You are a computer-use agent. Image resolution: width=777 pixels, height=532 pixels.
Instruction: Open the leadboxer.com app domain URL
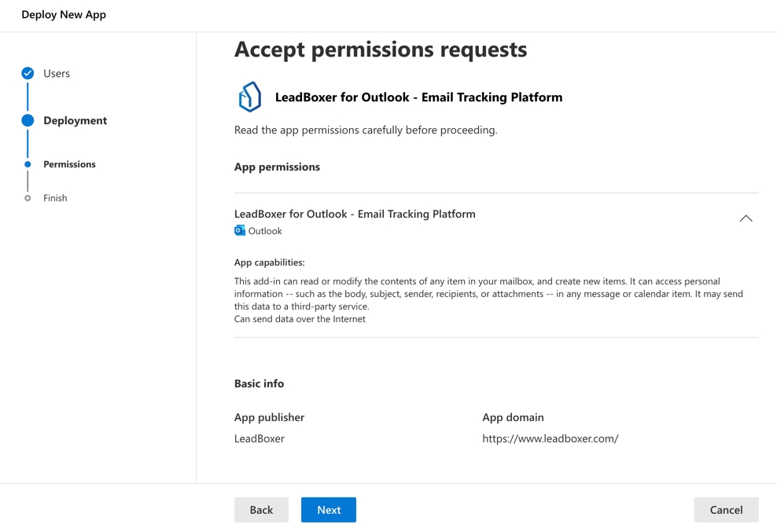[x=551, y=438]
